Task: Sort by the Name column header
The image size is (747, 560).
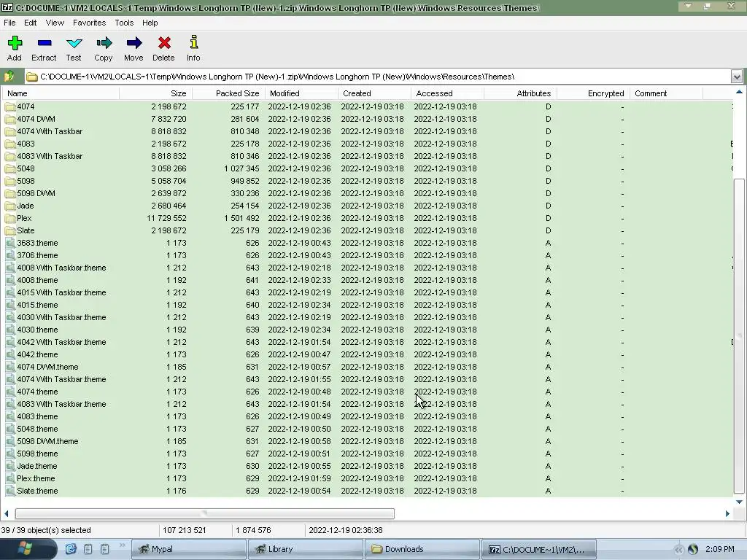Action: pyautogui.click(x=61, y=93)
